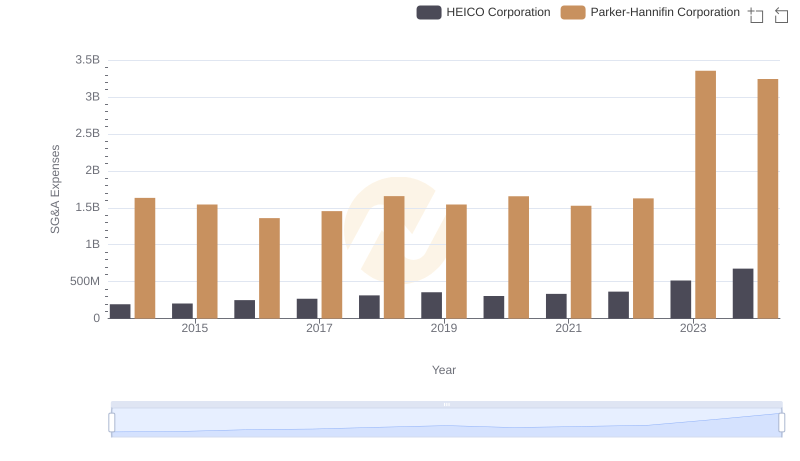Click the Year axis title
800x461 pixels.
pyautogui.click(x=444, y=370)
